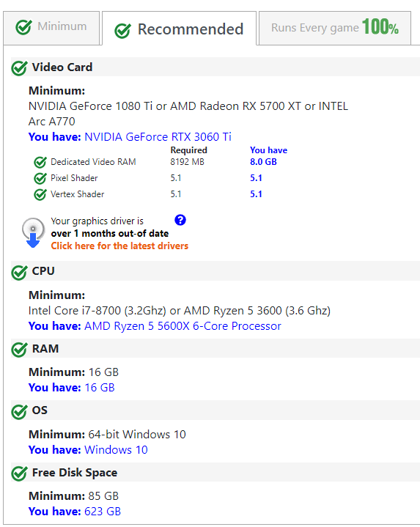Click the Minimum 85 GB disk text
420x527 pixels.
point(73,496)
